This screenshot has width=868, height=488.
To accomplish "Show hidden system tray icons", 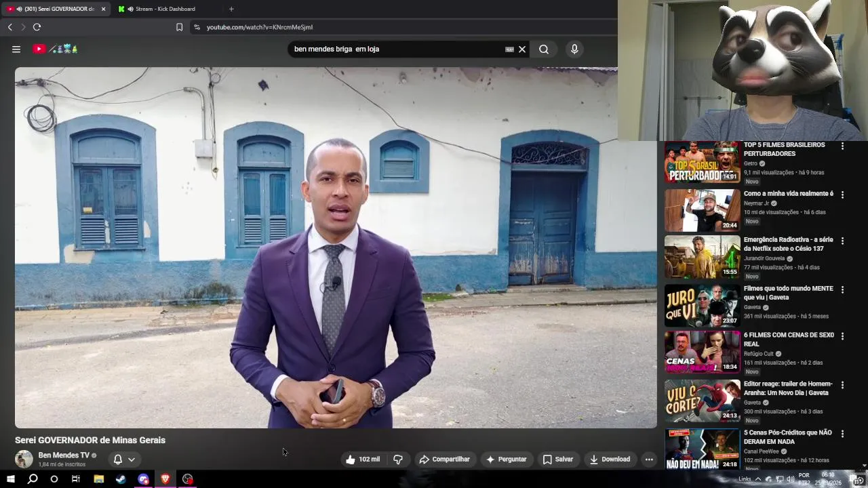I will click(x=758, y=479).
